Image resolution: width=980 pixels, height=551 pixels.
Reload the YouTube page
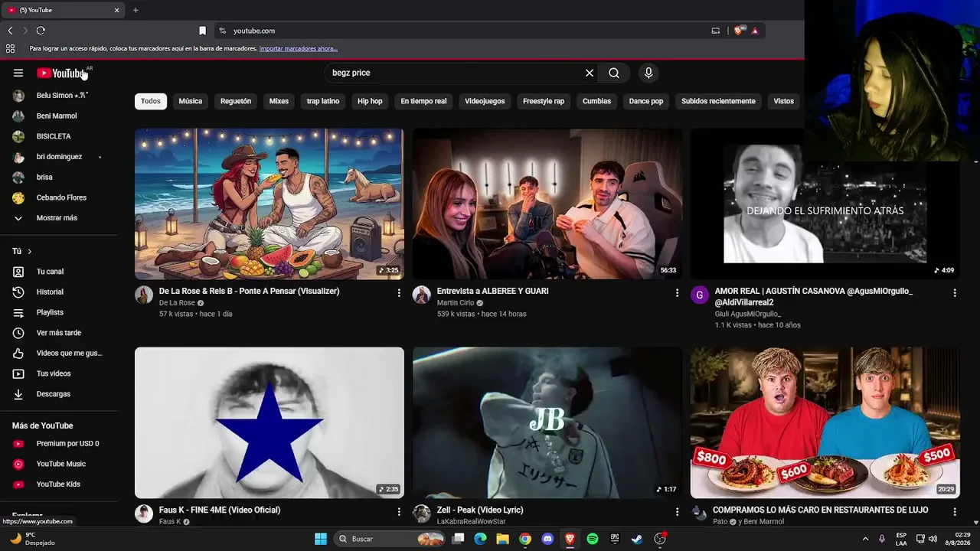point(41,31)
